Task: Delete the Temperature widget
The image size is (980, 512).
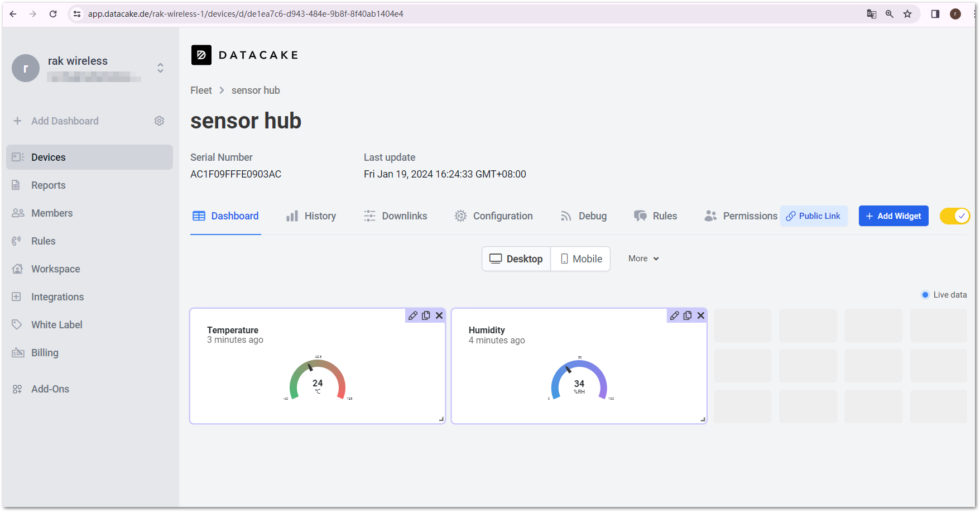Action: 439,315
